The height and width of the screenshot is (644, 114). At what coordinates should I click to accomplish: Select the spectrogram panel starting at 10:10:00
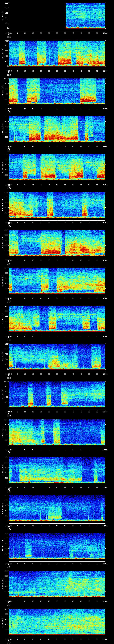coord(57,54)
